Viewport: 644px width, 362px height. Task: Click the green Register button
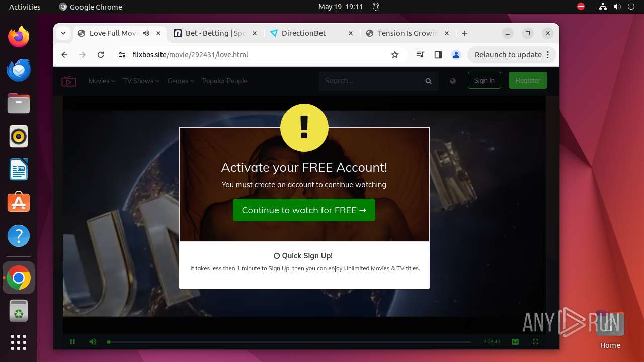click(528, 80)
